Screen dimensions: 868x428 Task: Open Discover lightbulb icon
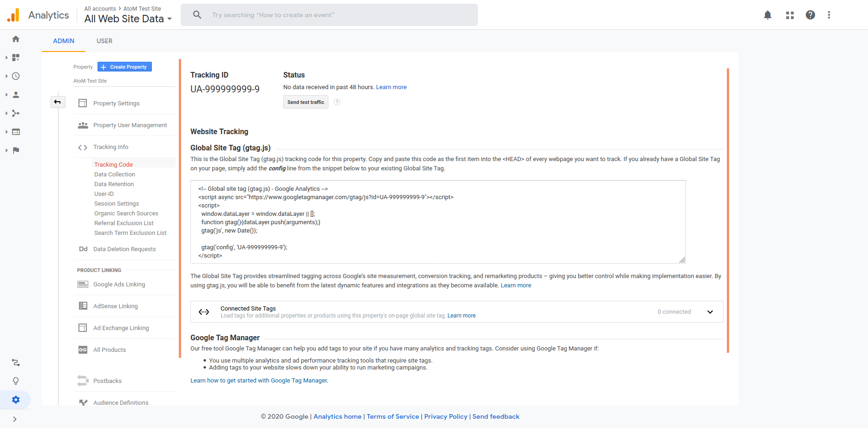pyautogui.click(x=16, y=381)
